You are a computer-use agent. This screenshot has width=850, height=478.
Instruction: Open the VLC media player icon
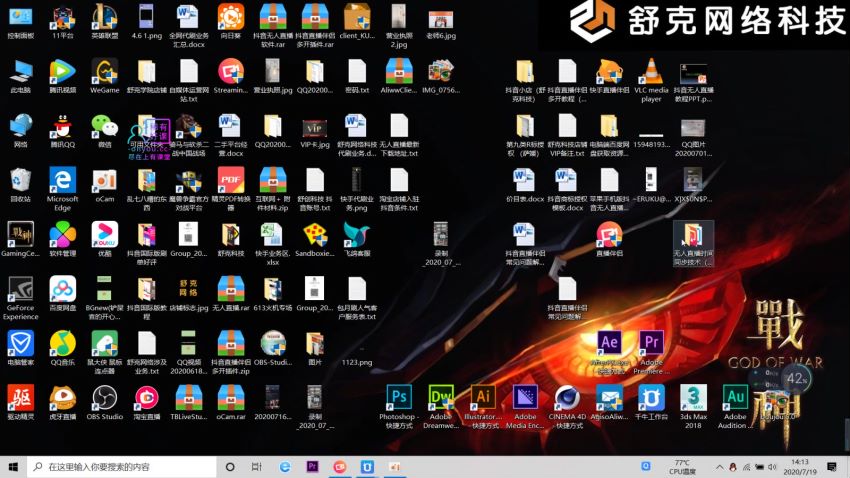651,71
